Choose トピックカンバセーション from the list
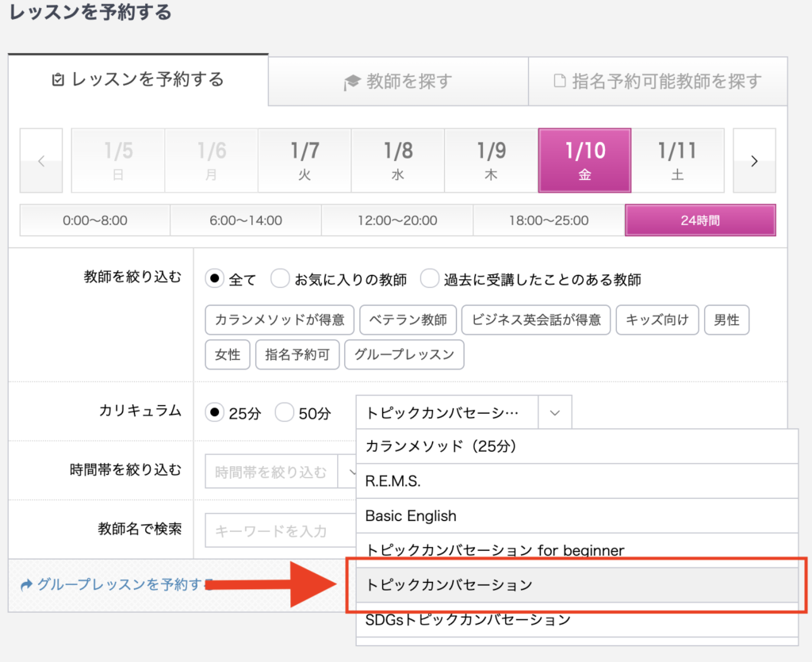Image resolution: width=812 pixels, height=662 pixels. point(577,585)
